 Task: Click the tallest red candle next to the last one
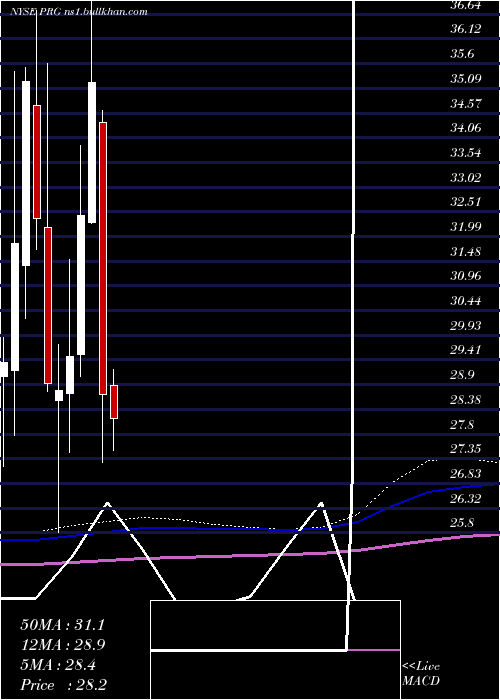tap(103, 258)
